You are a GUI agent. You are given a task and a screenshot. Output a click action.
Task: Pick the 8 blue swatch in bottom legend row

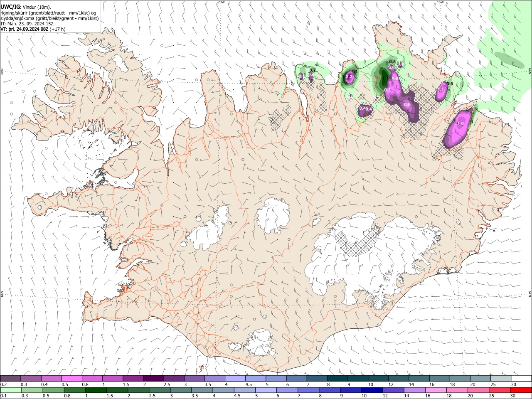click(x=329, y=390)
